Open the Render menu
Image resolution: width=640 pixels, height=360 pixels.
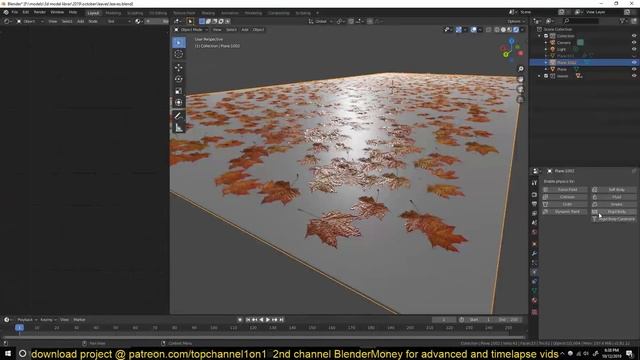pos(40,12)
